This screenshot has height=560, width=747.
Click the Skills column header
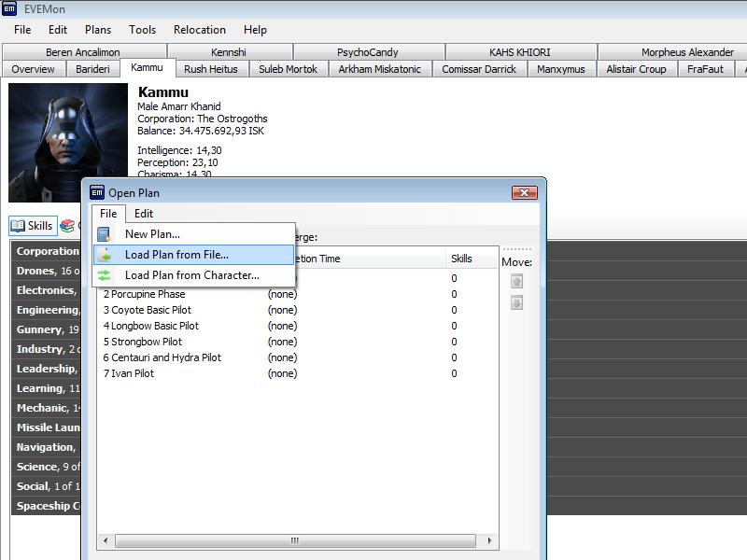click(x=472, y=259)
